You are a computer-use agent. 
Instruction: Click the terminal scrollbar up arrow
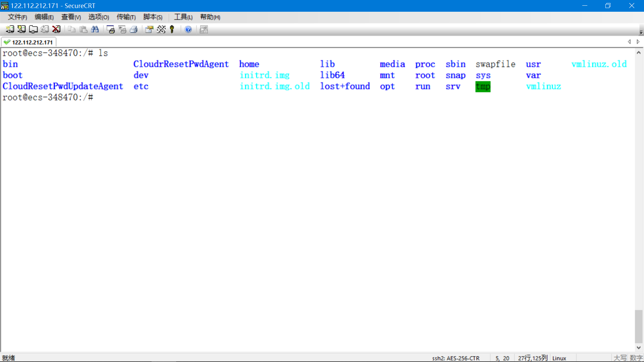point(639,53)
